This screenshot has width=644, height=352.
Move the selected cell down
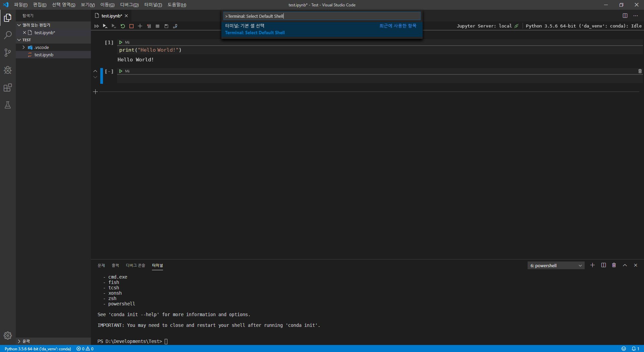click(x=95, y=77)
